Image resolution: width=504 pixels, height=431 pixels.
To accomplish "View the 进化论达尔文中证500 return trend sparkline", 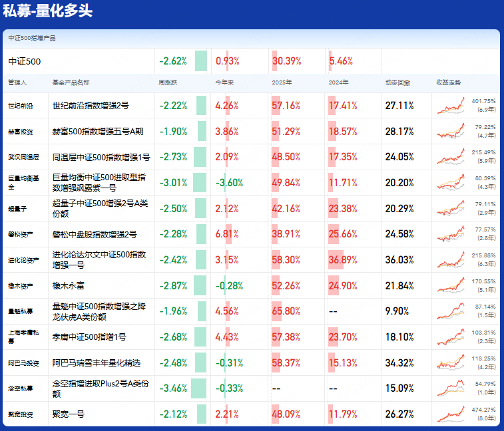I will (451, 260).
